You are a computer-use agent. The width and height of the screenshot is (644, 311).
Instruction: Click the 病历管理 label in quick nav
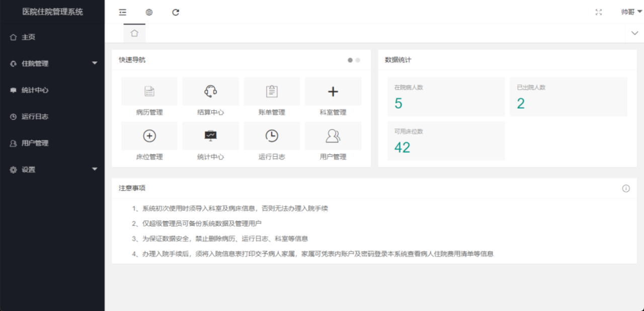(149, 113)
